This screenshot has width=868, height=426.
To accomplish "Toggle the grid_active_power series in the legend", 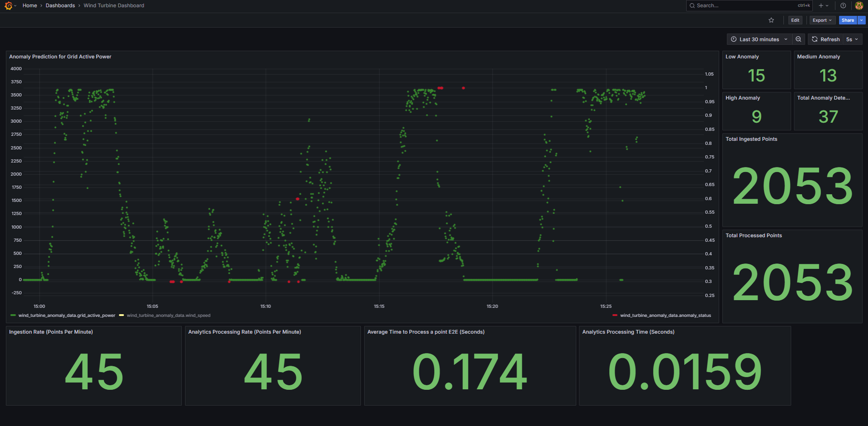I will tap(66, 315).
